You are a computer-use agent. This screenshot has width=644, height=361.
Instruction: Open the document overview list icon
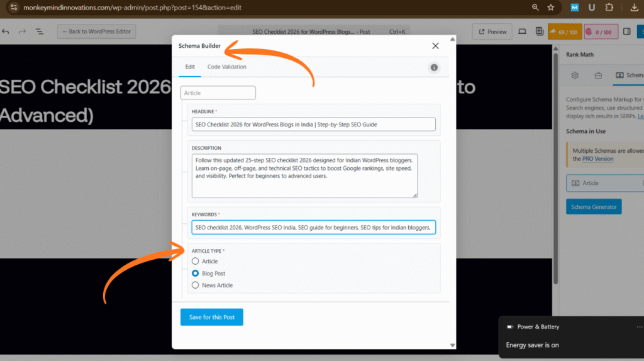39,31
